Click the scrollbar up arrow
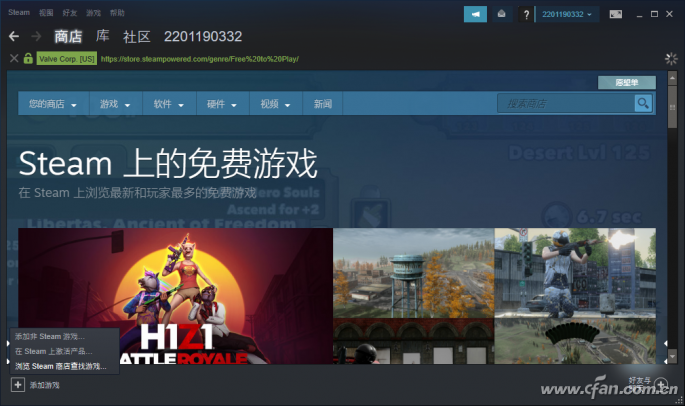Image resolution: width=685 pixels, height=406 pixels. 672,78
